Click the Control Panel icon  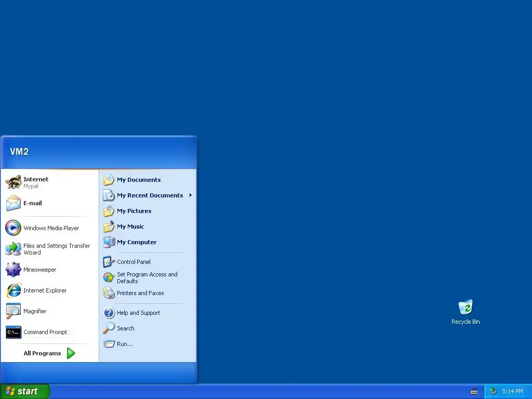tap(109, 262)
